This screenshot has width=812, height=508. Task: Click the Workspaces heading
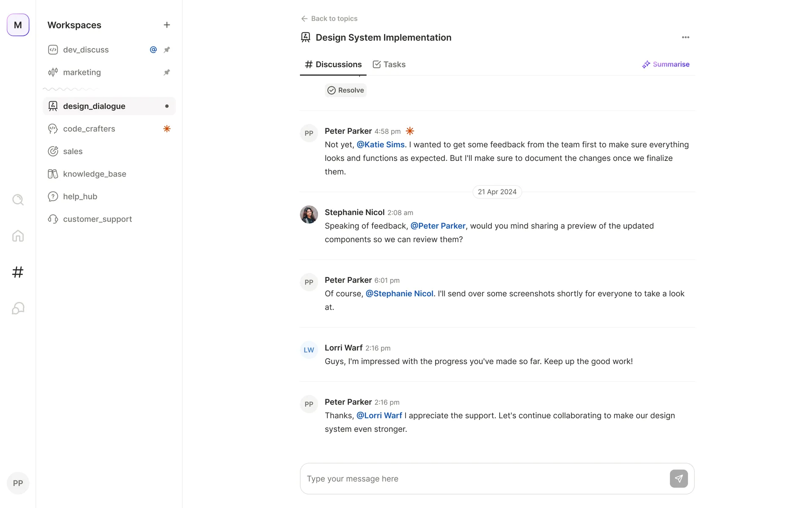pyautogui.click(x=74, y=25)
